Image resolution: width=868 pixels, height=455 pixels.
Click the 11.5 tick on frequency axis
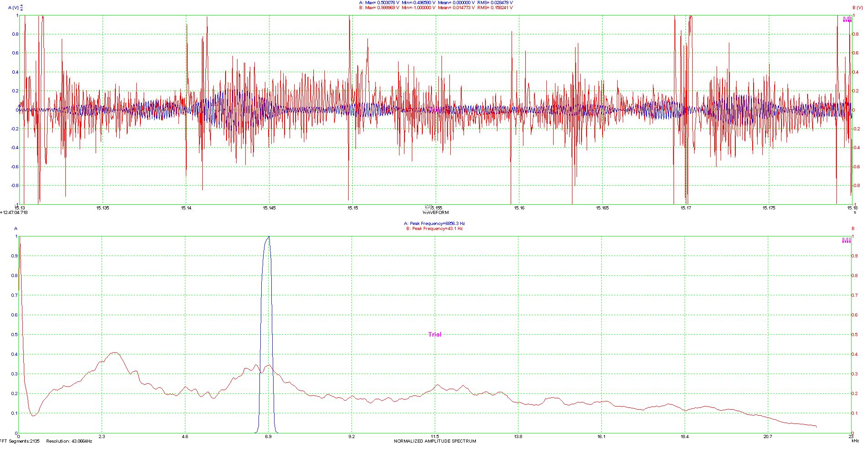435,437
